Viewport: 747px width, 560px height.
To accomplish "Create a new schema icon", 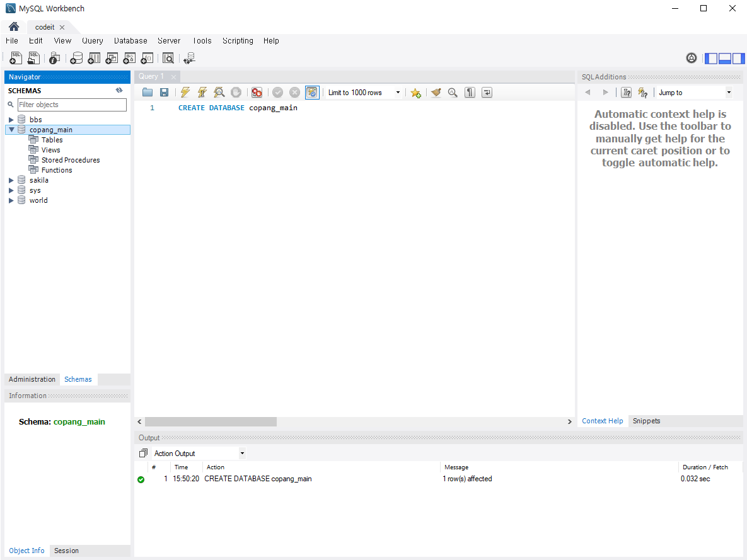I will click(x=76, y=58).
